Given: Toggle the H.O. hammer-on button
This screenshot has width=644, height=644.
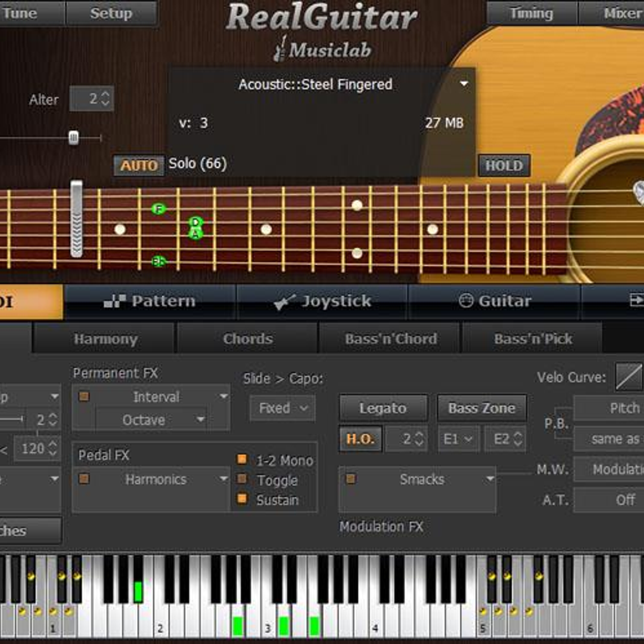Looking at the screenshot, I should 360,439.
